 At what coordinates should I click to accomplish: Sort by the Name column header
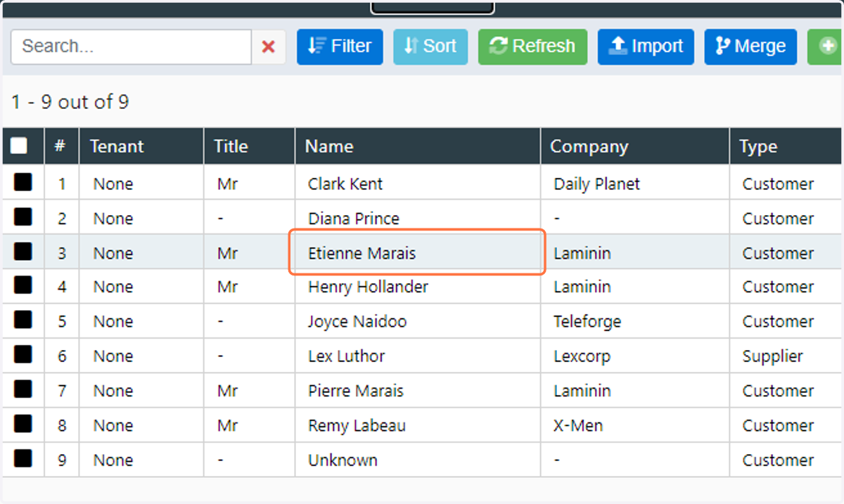point(418,146)
